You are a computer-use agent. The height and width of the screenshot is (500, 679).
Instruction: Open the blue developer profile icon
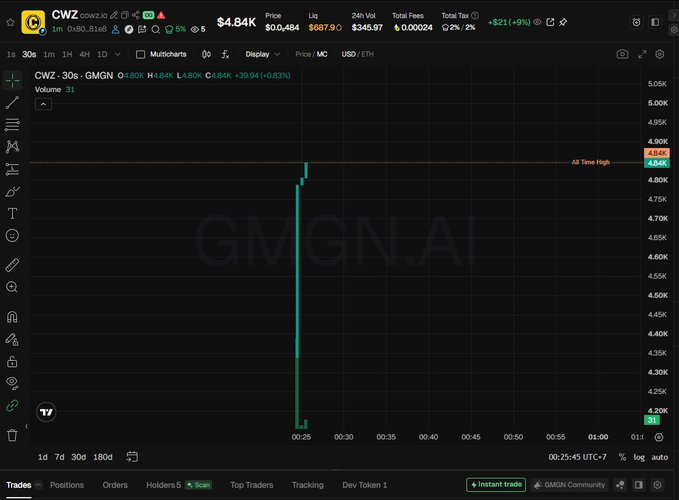[x=115, y=29]
